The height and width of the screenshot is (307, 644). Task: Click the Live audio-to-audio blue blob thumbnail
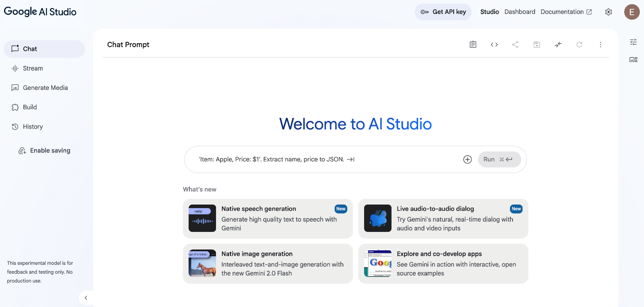pos(378,218)
